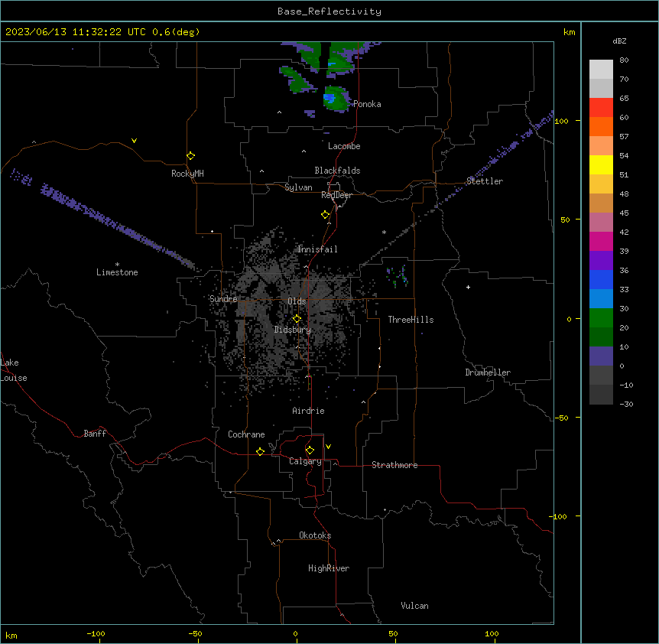
Task: Click the Calgary city label
Action: click(305, 461)
